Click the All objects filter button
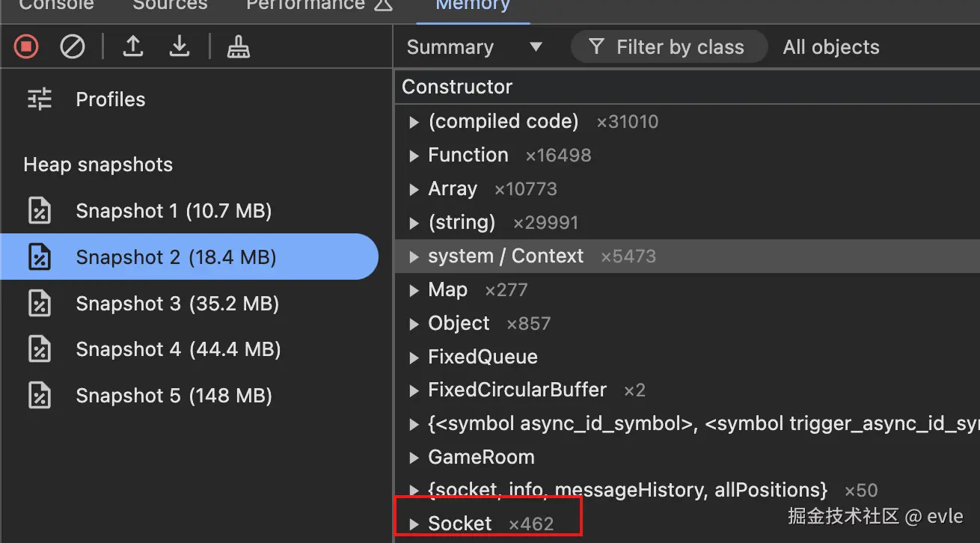980x543 pixels. 831,47
